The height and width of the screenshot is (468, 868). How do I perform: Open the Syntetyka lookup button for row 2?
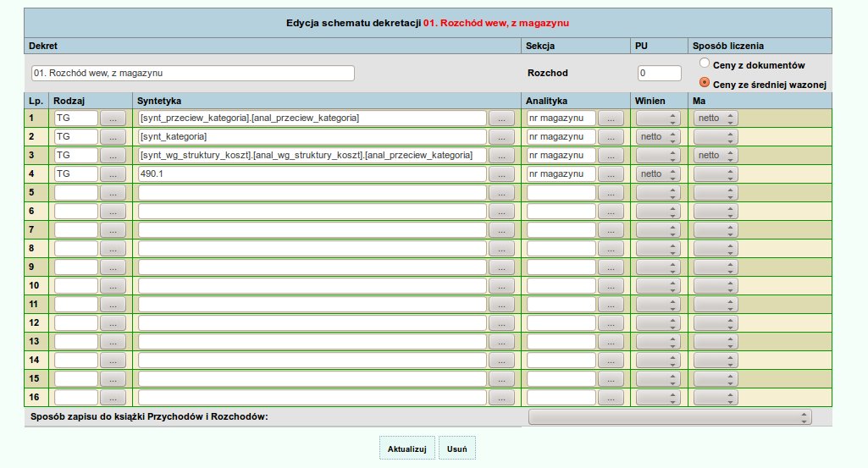(501, 137)
